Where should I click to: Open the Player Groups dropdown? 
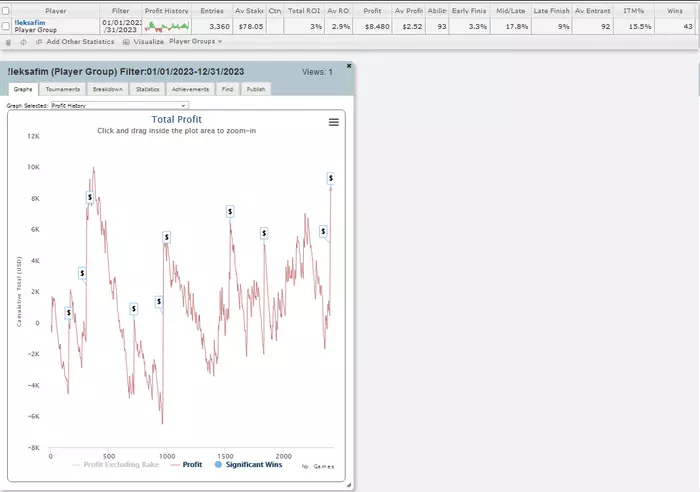click(x=196, y=42)
